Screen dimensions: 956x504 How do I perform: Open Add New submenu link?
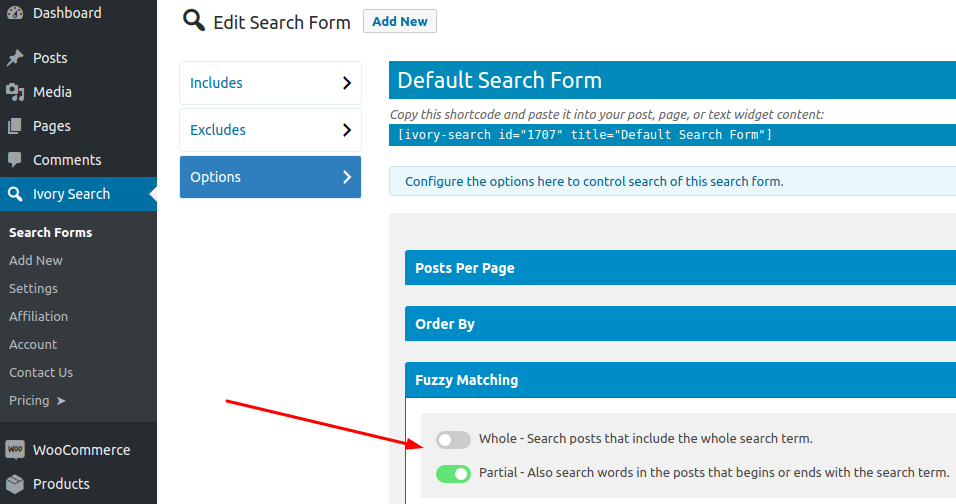35,260
